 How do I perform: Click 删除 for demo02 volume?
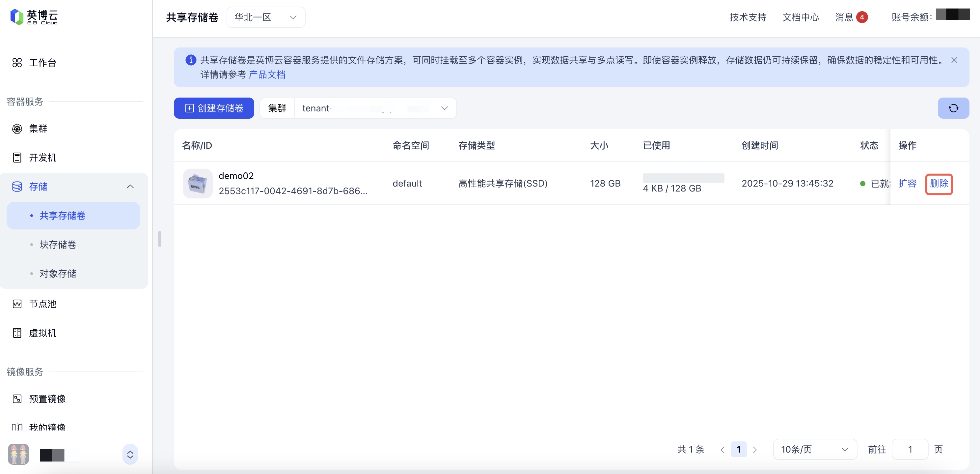point(939,184)
